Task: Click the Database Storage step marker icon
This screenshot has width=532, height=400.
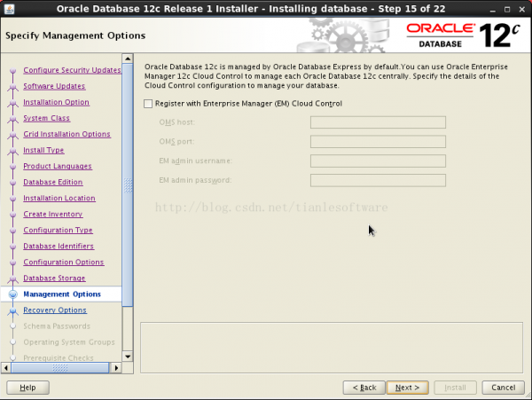Action: click(x=13, y=278)
